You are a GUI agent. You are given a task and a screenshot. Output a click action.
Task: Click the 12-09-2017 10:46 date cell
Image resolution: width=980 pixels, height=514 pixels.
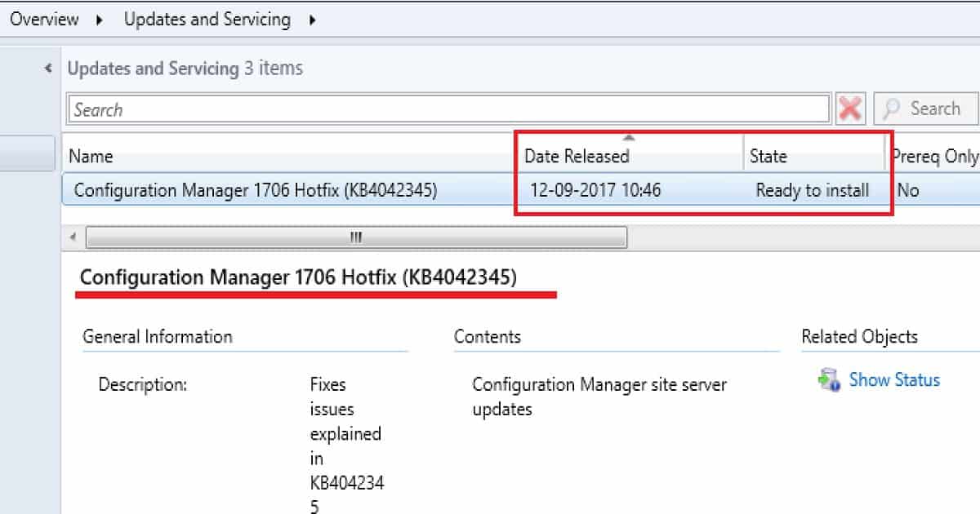pos(595,190)
